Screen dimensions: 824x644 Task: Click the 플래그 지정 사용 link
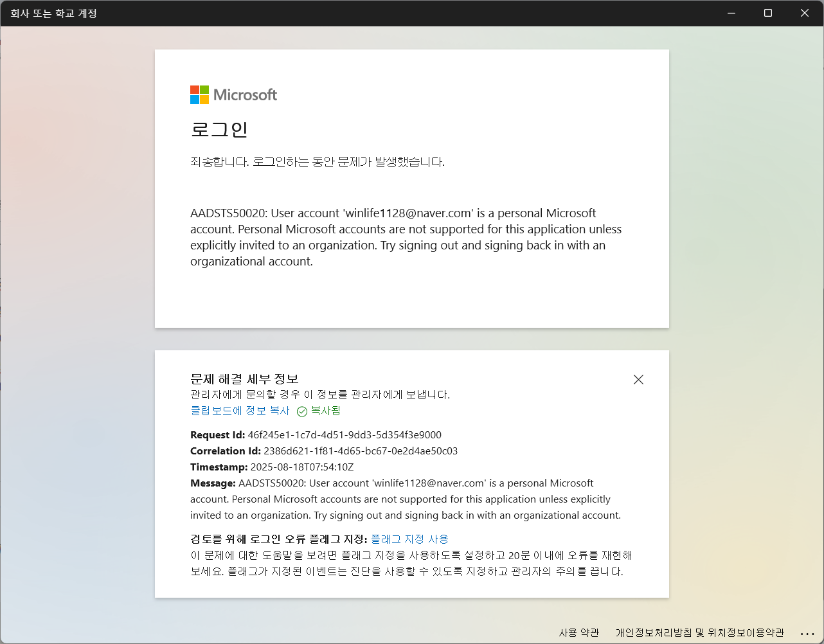409,539
